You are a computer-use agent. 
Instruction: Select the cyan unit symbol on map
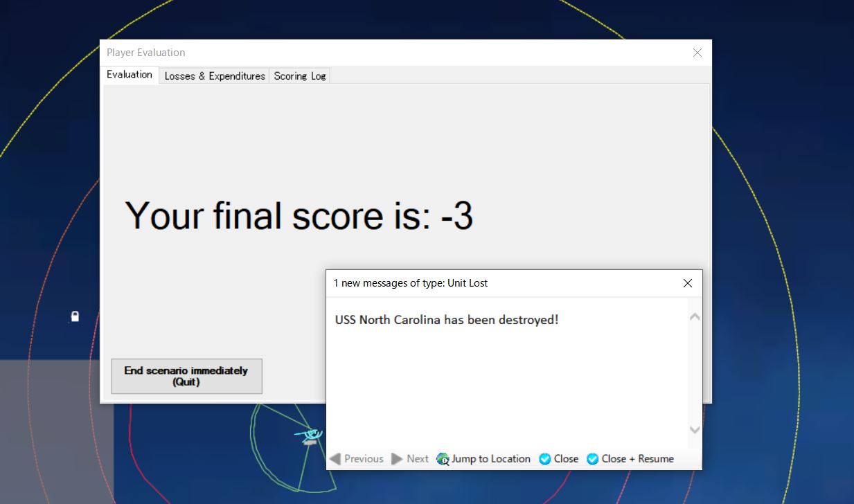pyautogui.click(x=310, y=435)
